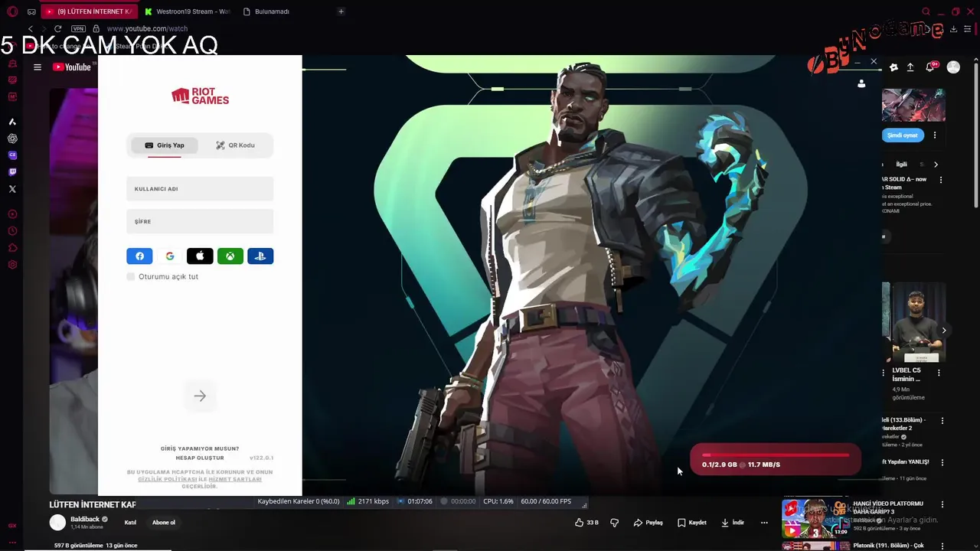The width and height of the screenshot is (980, 551).
Task: Click the ŞİFRE password field
Action: coord(200,221)
